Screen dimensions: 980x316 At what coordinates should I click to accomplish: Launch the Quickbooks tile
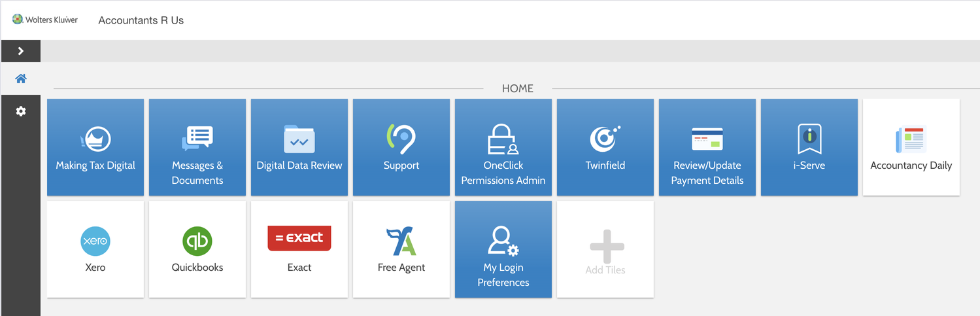[197, 249]
